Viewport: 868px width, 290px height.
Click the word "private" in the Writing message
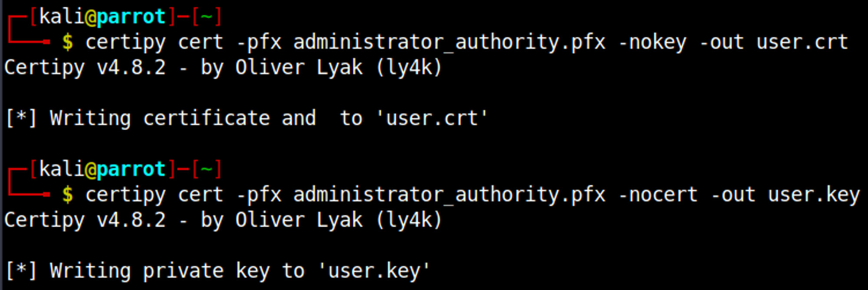(183, 271)
